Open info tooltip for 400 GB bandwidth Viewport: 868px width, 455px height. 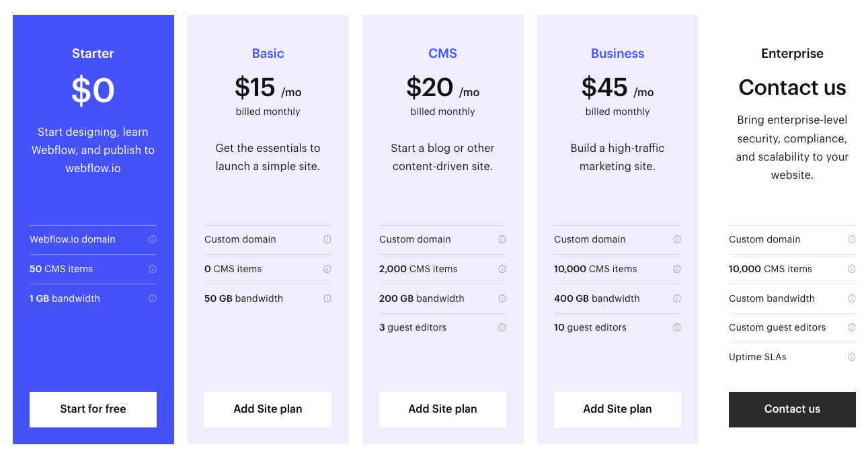pos(677,298)
